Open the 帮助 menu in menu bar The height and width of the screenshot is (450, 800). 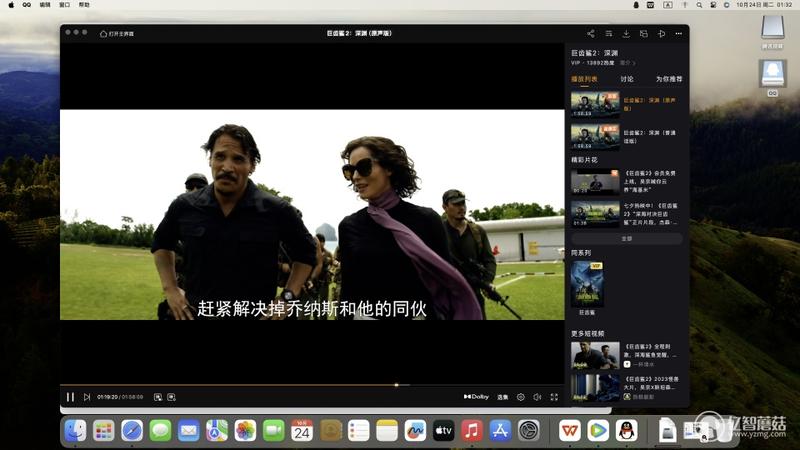click(84, 5)
